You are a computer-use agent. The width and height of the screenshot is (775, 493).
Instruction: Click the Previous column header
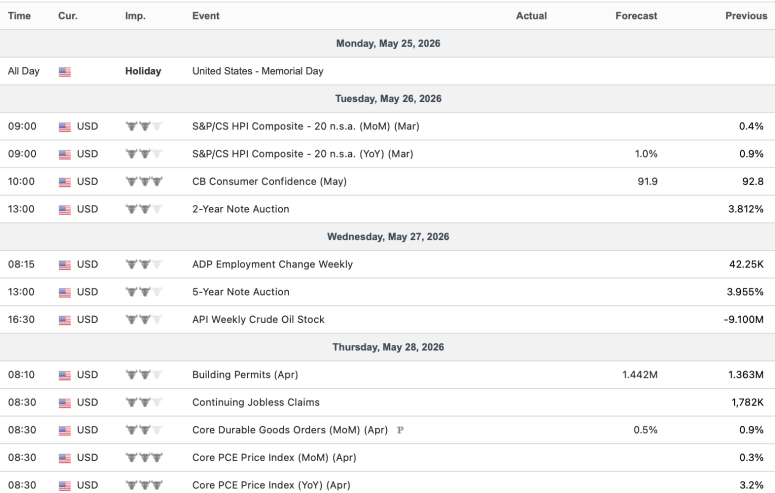pyautogui.click(x=746, y=16)
